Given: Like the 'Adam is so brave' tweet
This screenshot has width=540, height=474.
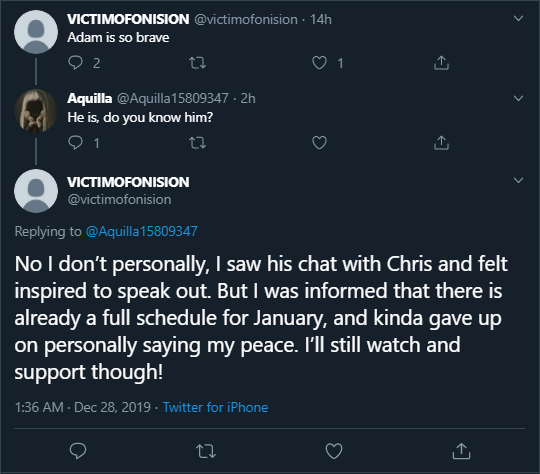Looking at the screenshot, I should (x=319, y=63).
